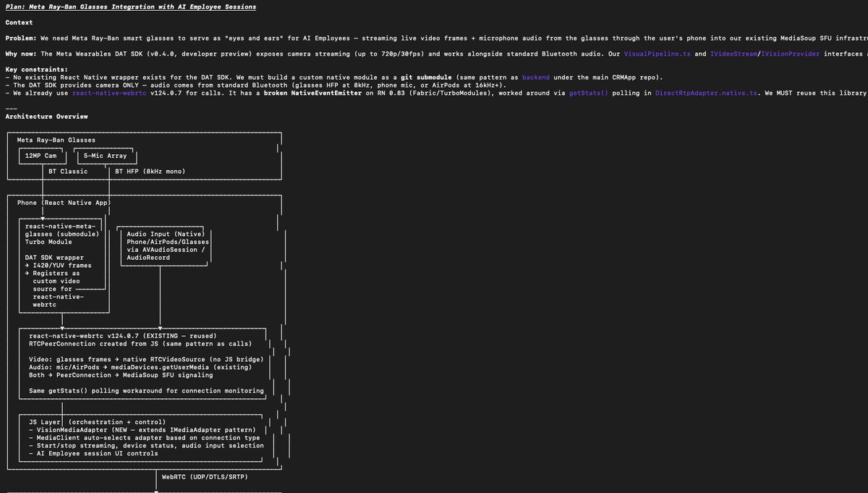Select the Architecture Overview heading
This screenshot has width=868, height=493.
(x=46, y=117)
